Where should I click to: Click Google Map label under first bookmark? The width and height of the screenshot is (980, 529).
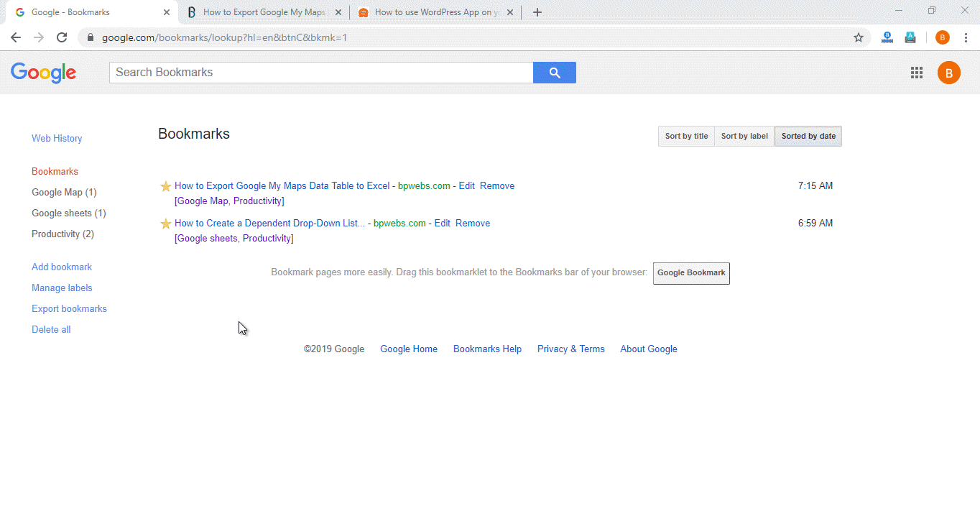(x=203, y=201)
